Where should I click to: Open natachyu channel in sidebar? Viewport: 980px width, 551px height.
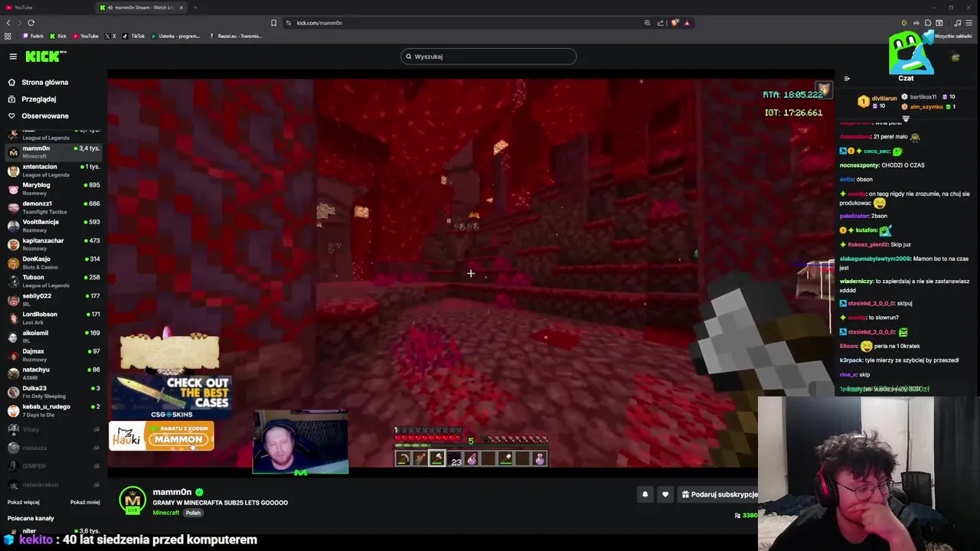[x=54, y=373]
